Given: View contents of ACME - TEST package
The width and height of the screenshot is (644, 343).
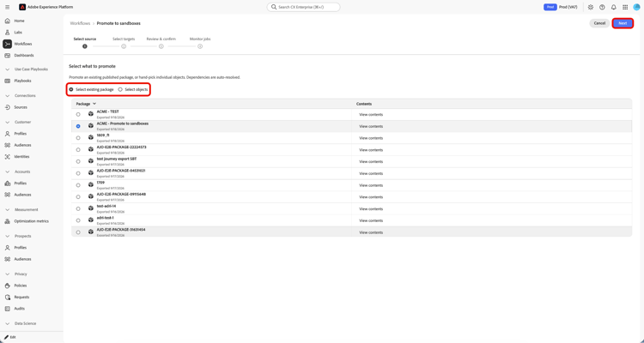Looking at the screenshot, I should [x=371, y=114].
